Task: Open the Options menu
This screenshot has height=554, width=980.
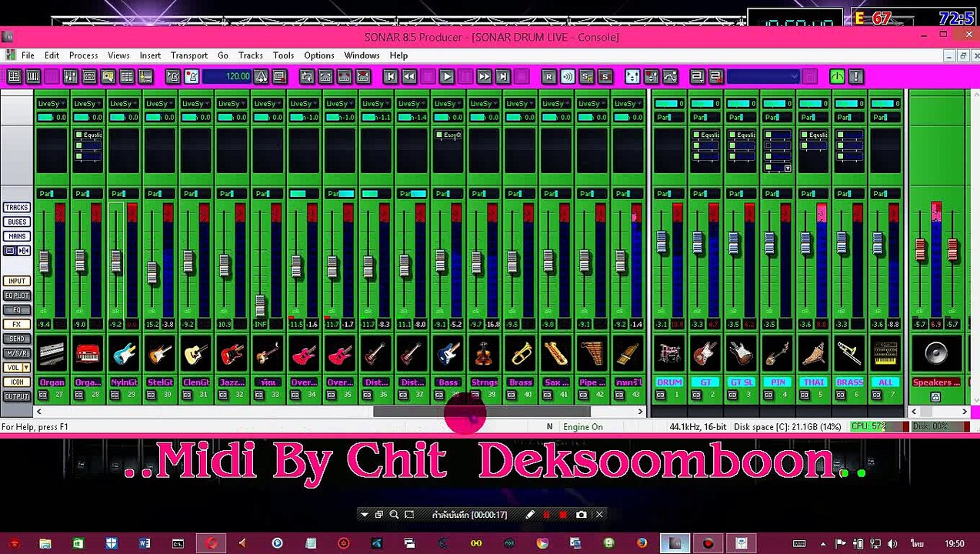Action: (318, 55)
